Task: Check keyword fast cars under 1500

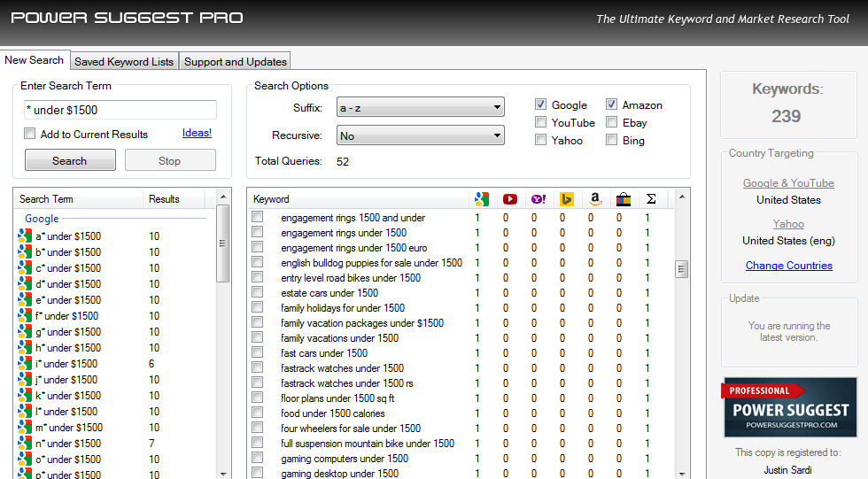Action: [x=258, y=352]
